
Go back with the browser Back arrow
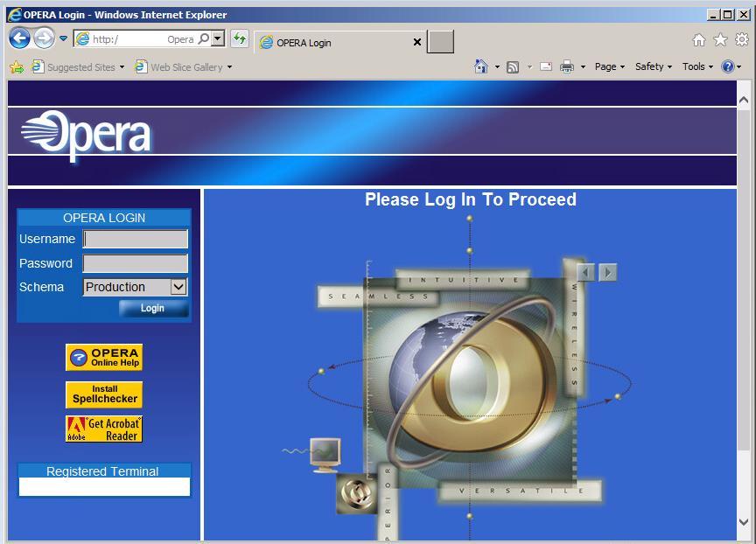tap(20, 38)
